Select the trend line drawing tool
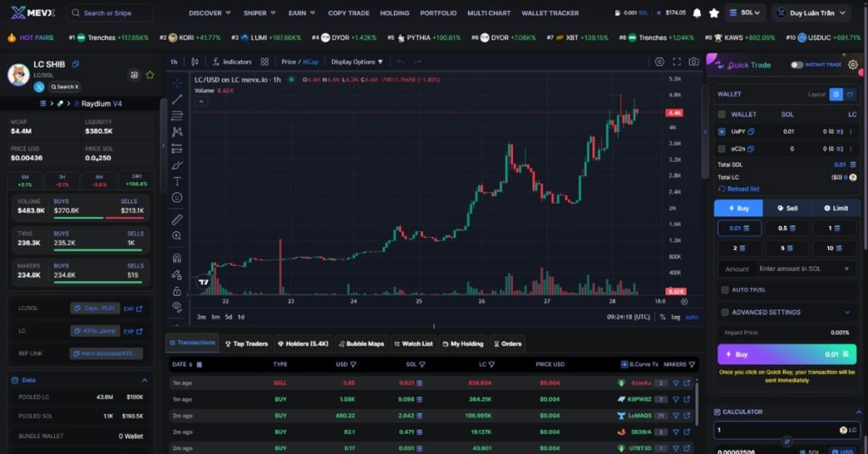The image size is (868, 454). point(177,100)
